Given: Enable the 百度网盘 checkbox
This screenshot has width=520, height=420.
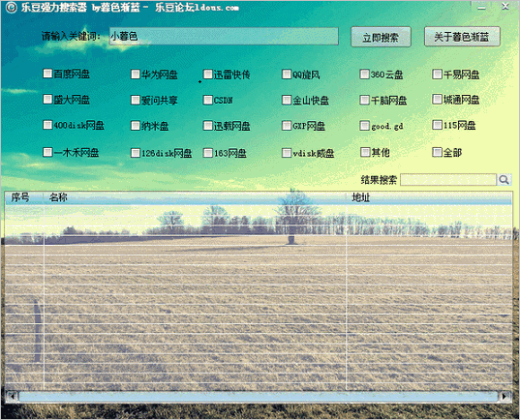Looking at the screenshot, I should pos(47,74).
